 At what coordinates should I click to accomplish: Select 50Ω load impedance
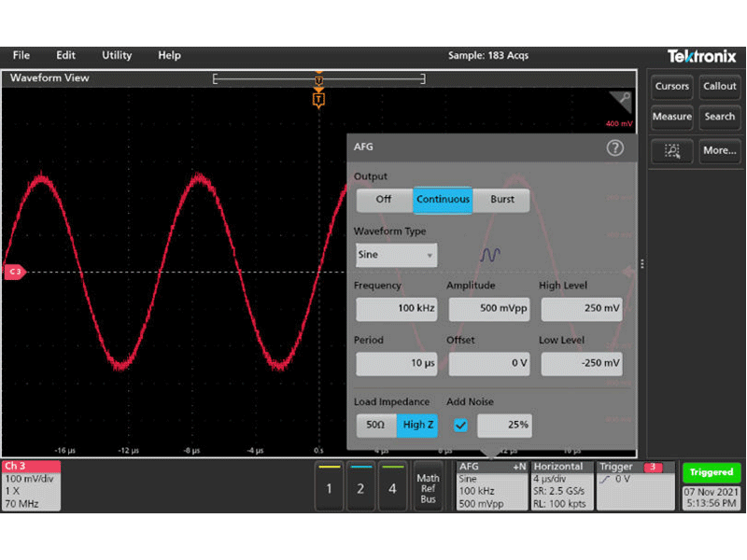375,425
